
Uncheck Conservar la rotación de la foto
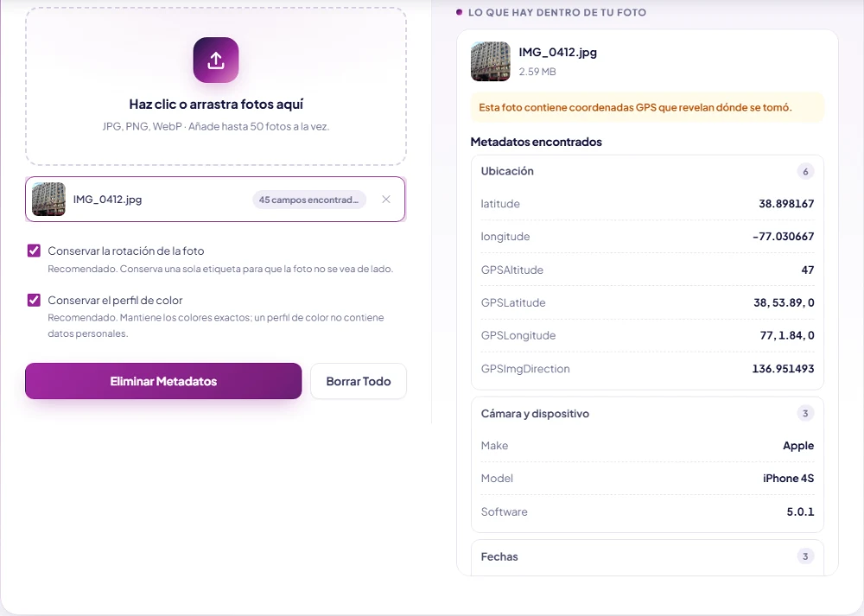(x=34, y=251)
